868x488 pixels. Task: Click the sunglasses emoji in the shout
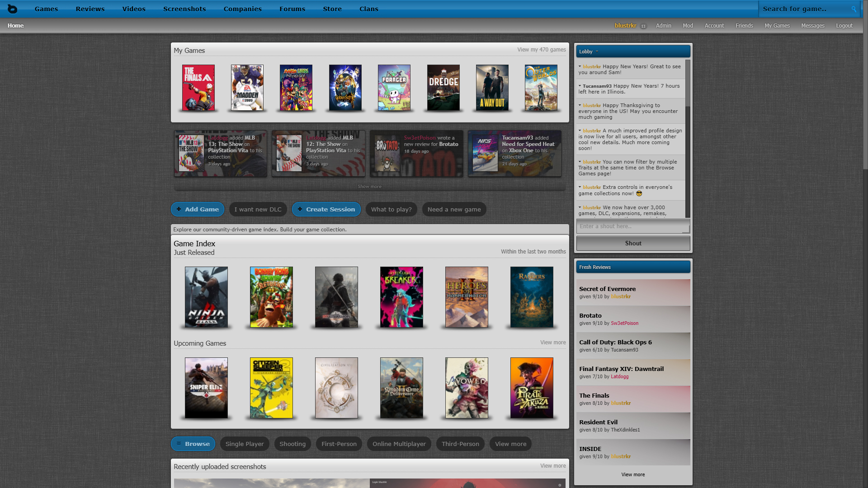click(x=639, y=193)
